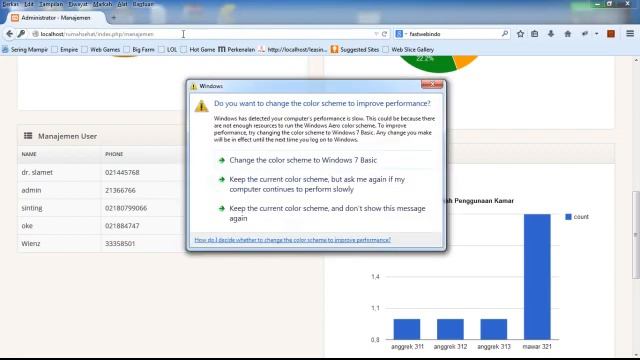This screenshot has height=360, width=640.
Task: Click the Perkenalan bookmark
Action: point(236,49)
